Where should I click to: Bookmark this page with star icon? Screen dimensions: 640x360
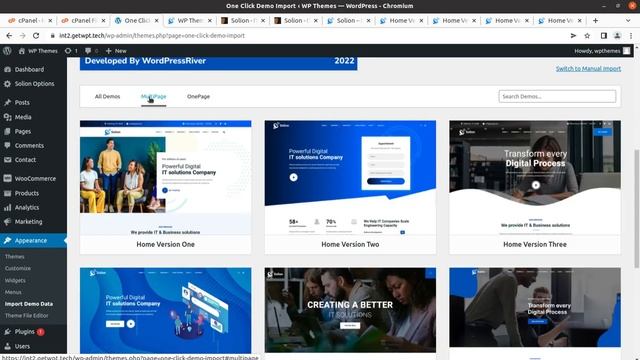587,36
